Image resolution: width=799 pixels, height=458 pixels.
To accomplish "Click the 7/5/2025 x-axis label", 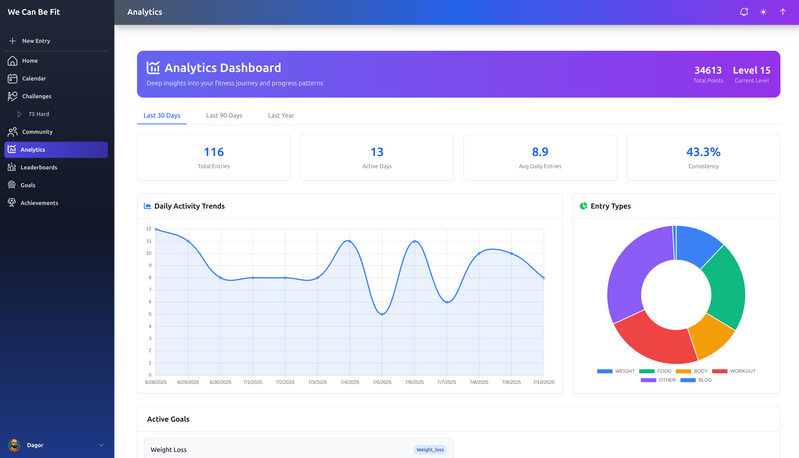I will pos(382,382).
